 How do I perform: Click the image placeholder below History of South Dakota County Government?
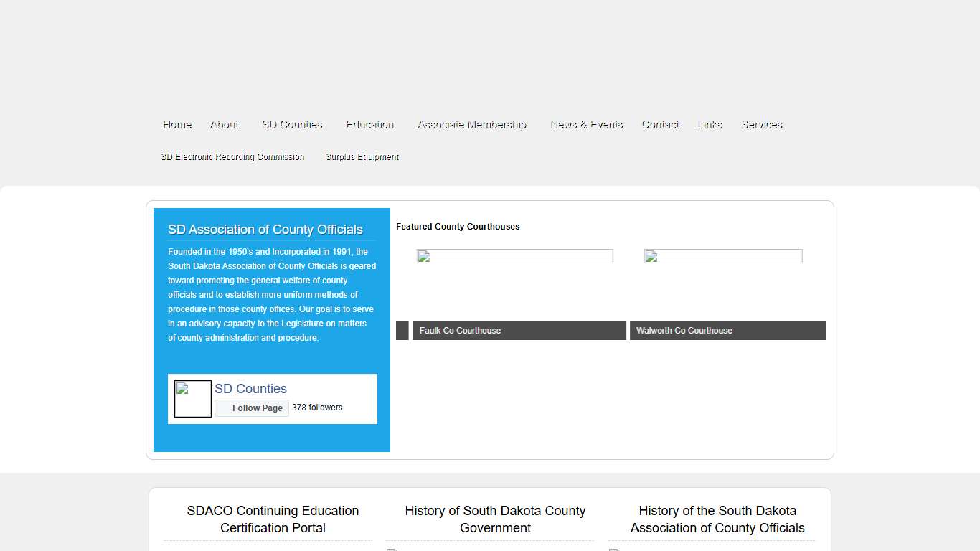[x=392, y=549]
